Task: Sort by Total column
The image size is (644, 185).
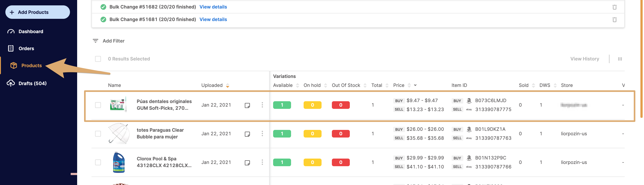Action: (387, 85)
